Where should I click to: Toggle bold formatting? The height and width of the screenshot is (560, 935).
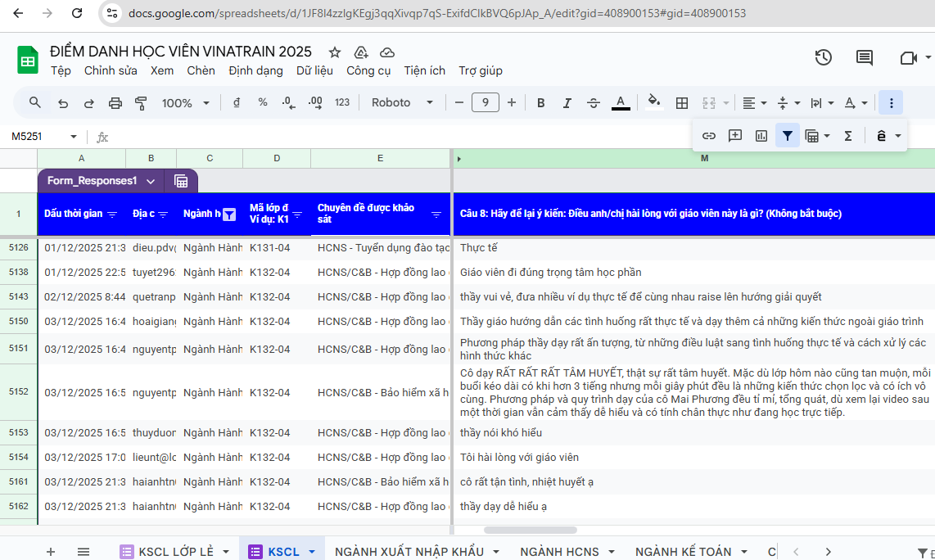click(x=540, y=102)
